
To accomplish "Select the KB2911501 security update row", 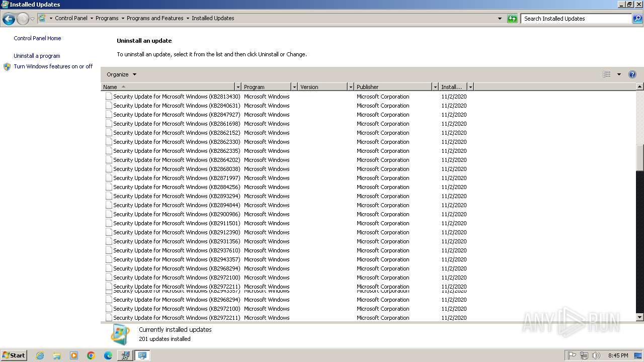I will [x=286, y=223].
